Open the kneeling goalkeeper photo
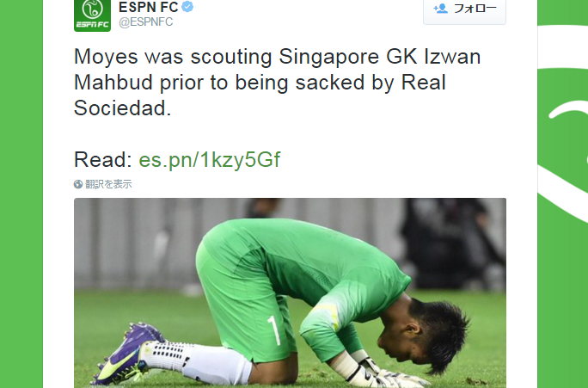Screen dimensions: 588x388 pyautogui.click(x=290, y=293)
